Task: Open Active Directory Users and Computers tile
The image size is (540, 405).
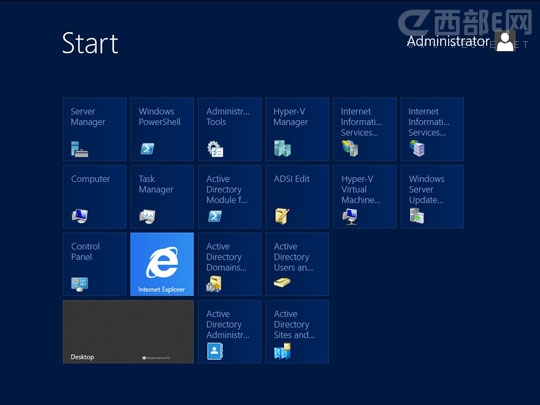Action: (x=297, y=264)
